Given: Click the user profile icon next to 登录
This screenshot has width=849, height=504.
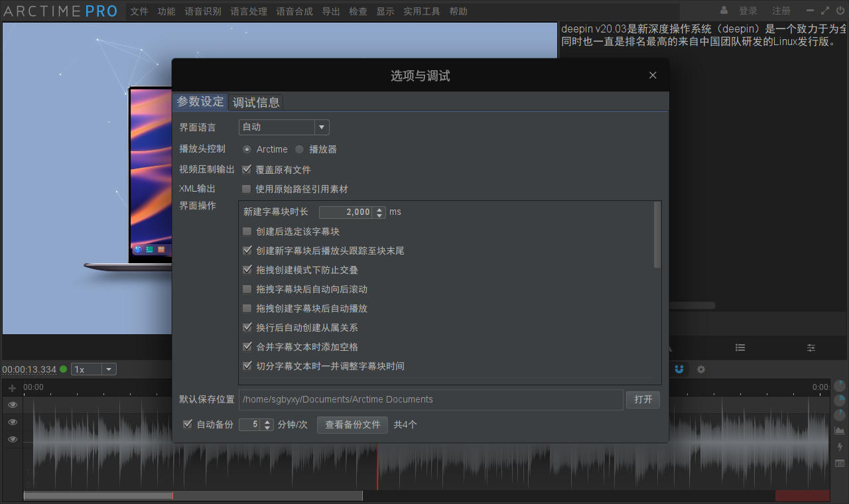Looking at the screenshot, I should click(x=724, y=11).
